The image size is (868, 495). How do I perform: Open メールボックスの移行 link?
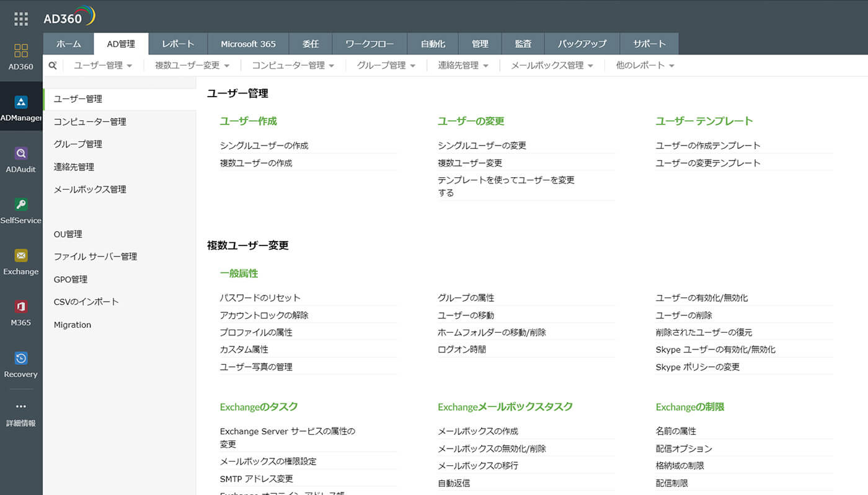point(478,466)
